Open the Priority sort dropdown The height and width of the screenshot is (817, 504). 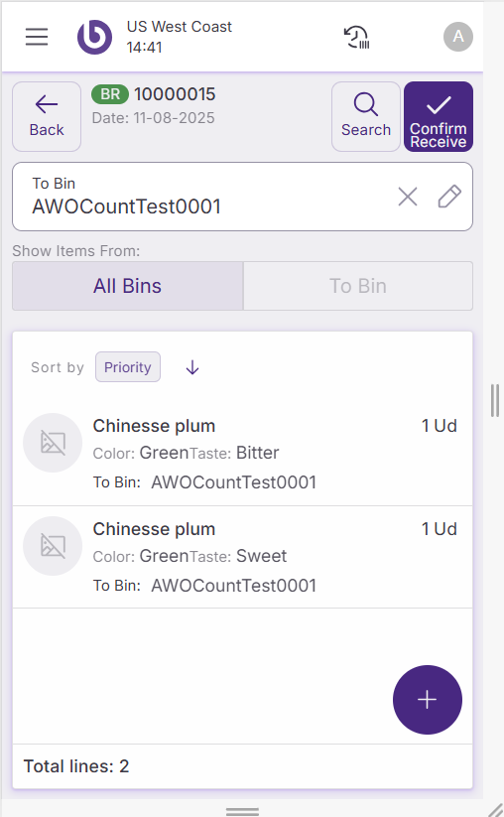[x=128, y=367]
